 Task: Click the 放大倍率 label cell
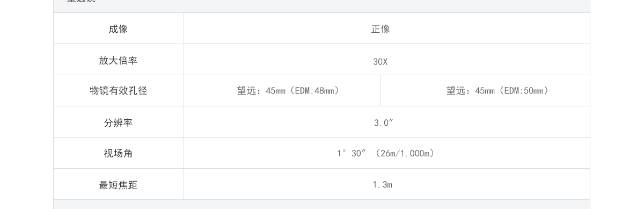point(119,60)
